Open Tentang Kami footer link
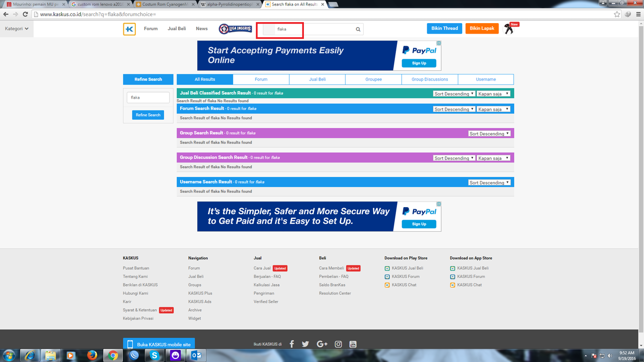 tap(135, 277)
